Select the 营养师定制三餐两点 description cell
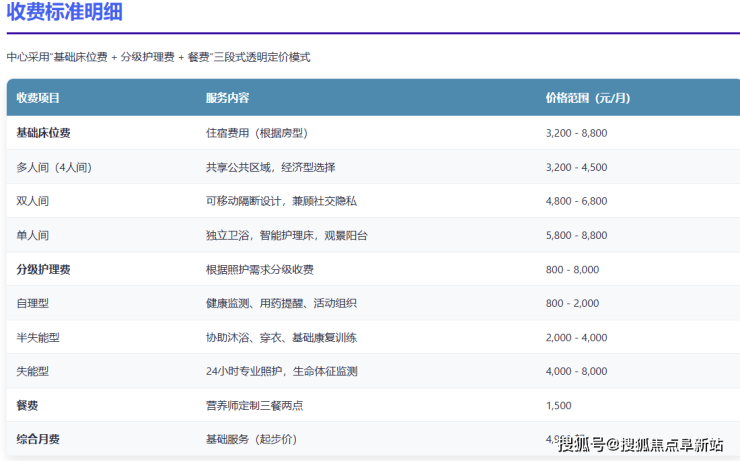The image size is (740, 461). click(254, 405)
